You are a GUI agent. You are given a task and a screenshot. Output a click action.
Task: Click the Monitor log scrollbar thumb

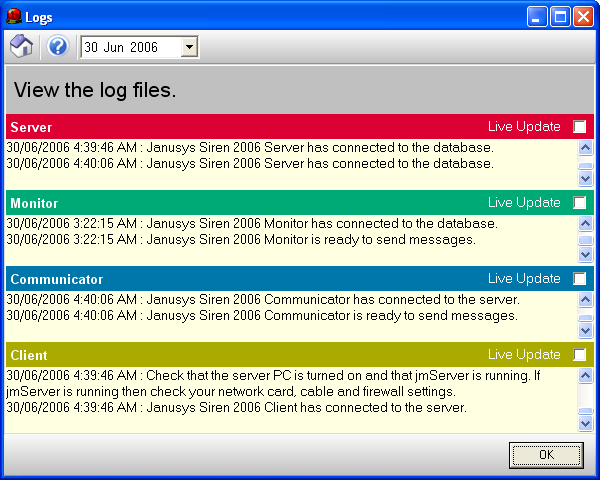(585, 240)
